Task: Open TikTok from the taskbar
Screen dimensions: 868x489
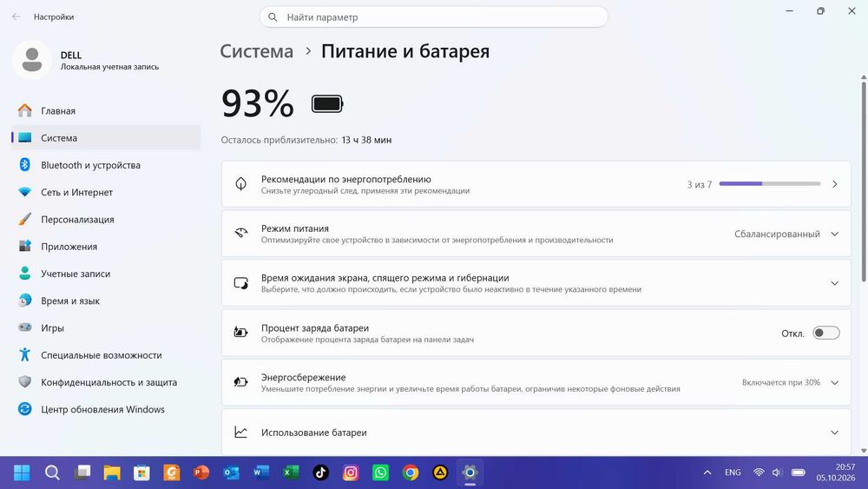Action: 320,472
